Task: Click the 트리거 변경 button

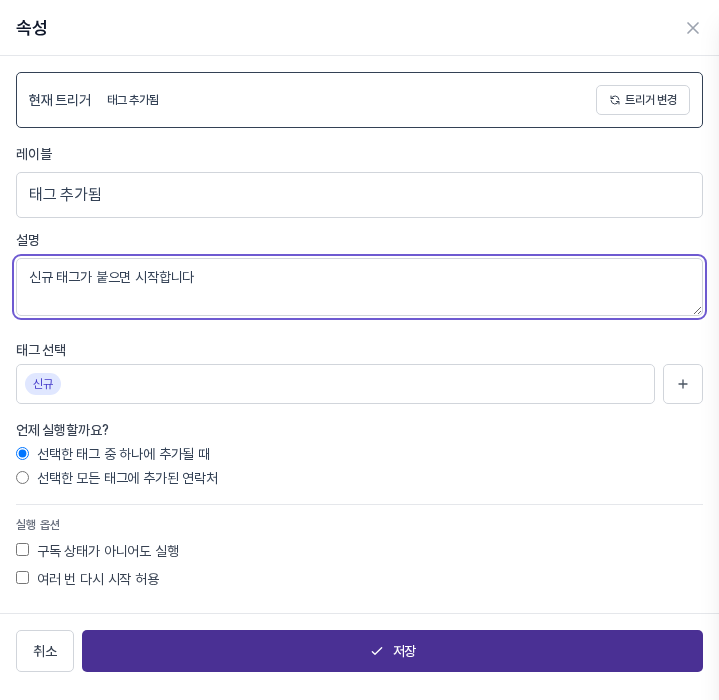Action: [642, 100]
